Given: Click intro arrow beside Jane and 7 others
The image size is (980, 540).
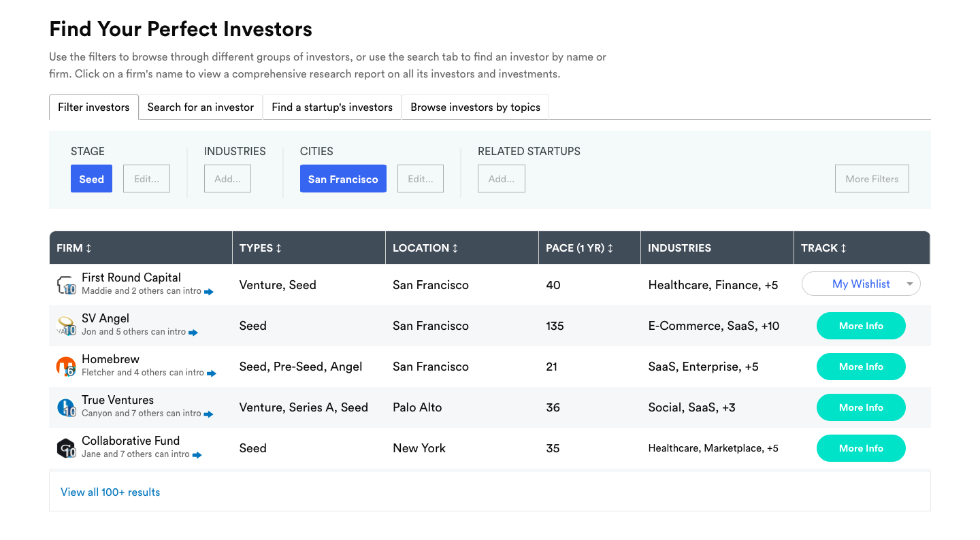Looking at the screenshot, I should pyautogui.click(x=197, y=455).
